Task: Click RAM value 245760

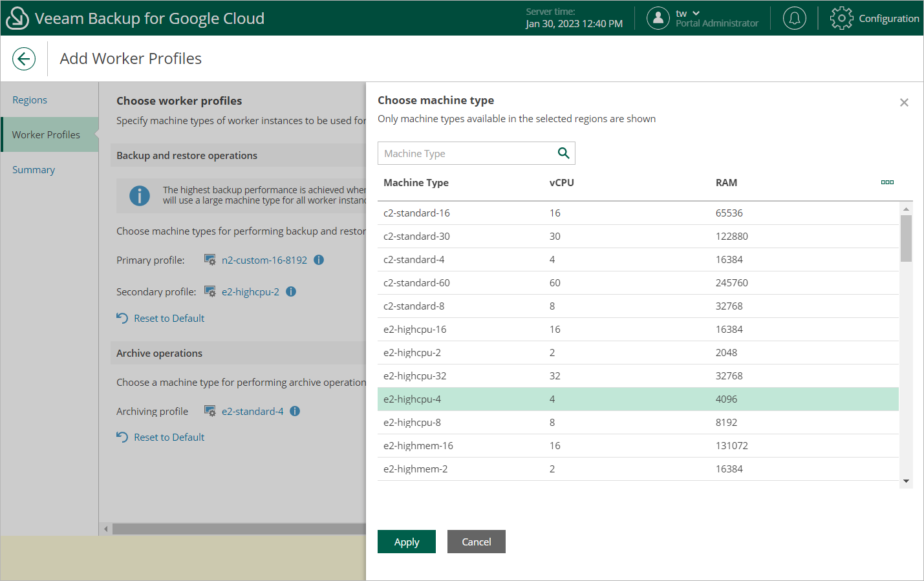Action: click(x=731, y=283)
